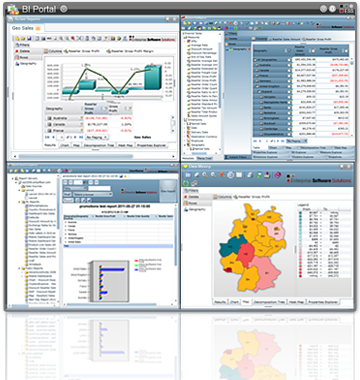Click the purple icon at Data Mining toolbar end

click(x=278, y=175)
